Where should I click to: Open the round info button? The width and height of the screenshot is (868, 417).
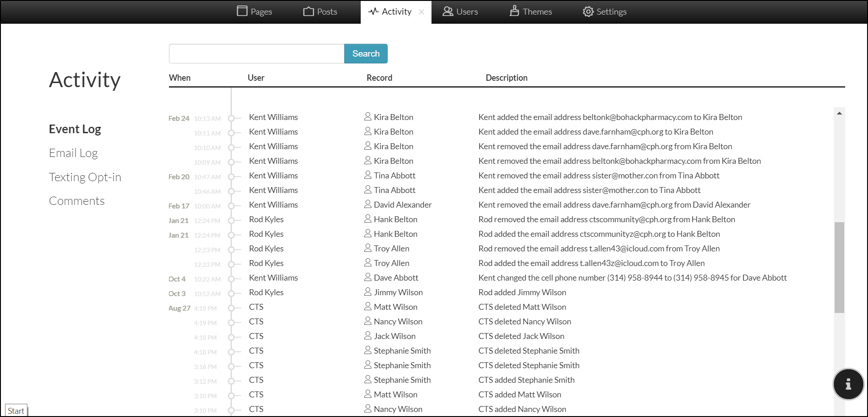pos(848,384)
